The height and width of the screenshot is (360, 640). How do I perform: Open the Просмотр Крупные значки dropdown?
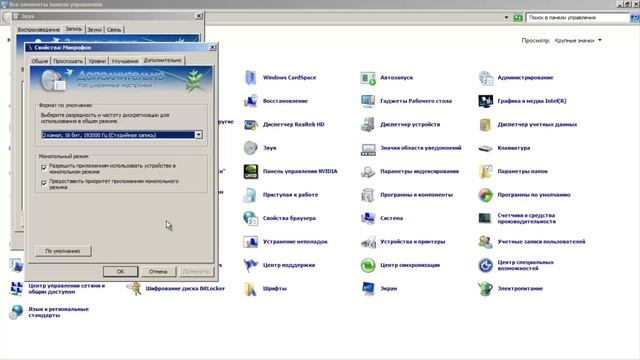tap(578, 40)
